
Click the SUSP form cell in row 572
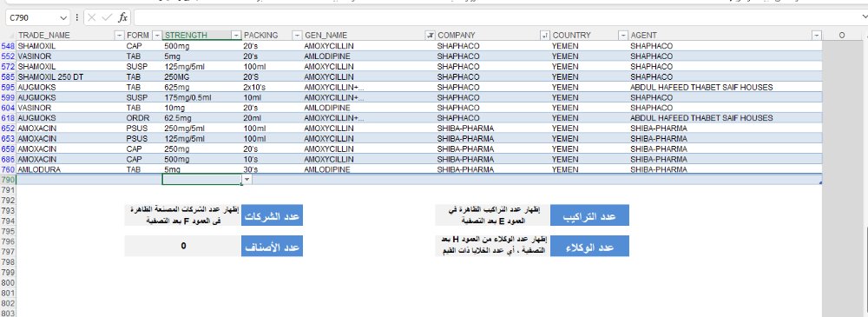click(x=143, y=67)
